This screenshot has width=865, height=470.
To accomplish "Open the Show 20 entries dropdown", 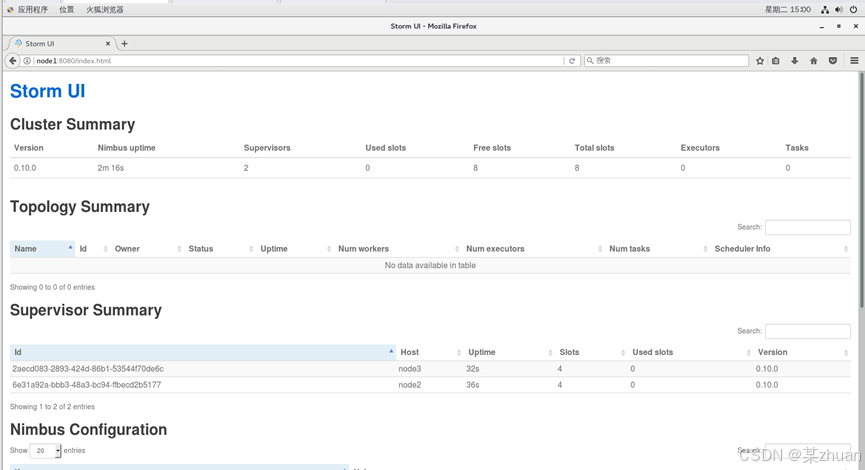I will pyautogui.click(x=45, y=451).
